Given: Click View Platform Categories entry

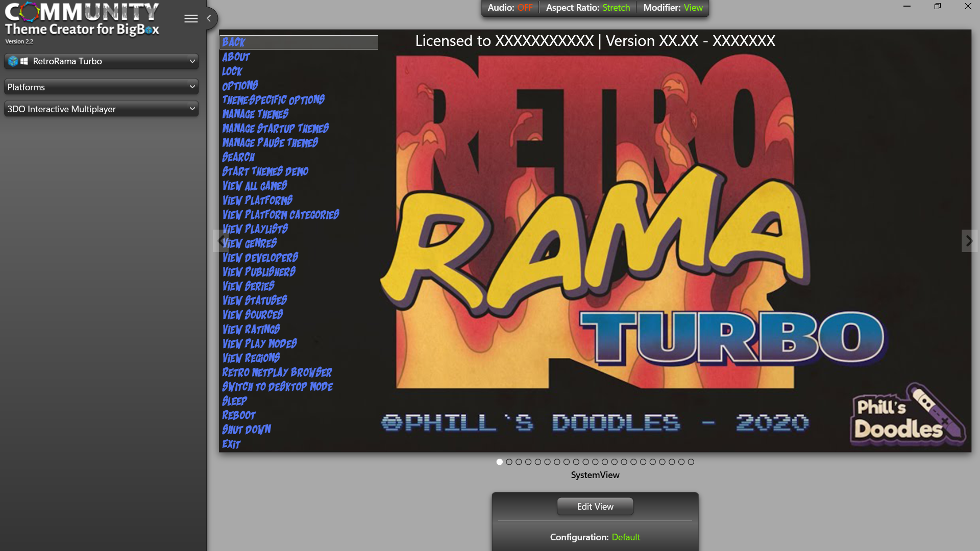Looking at the screenshot, I should tap(281, 214).
